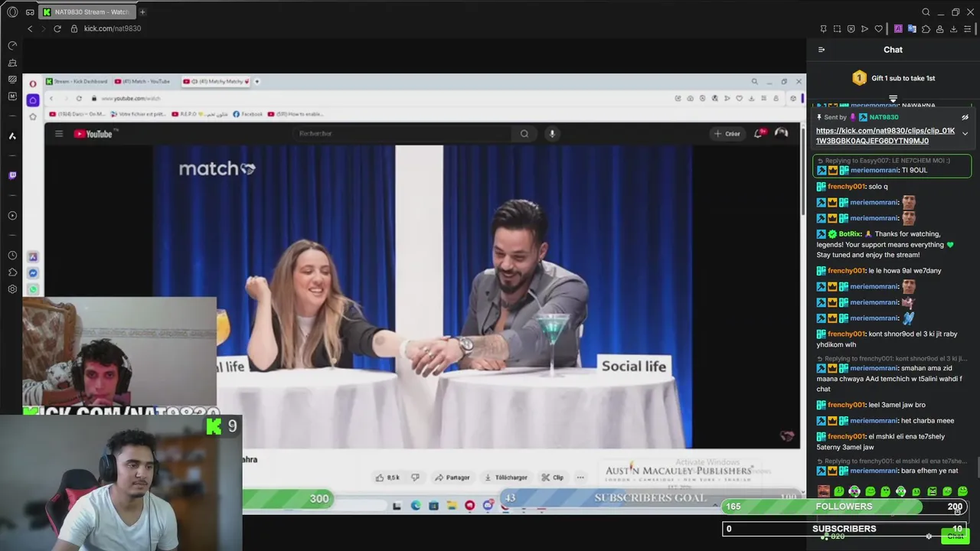Open the Easy Setup sliders icon

[967, 29]
